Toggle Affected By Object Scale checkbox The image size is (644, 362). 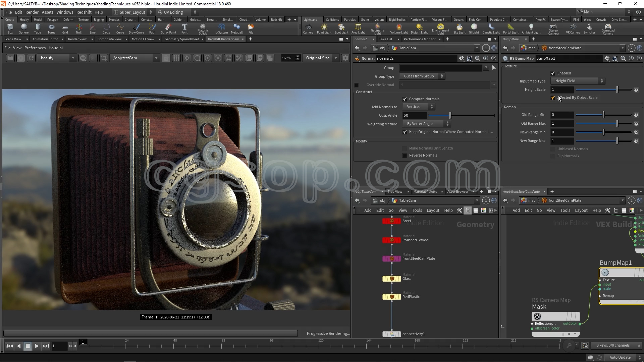tap(553, 98)
